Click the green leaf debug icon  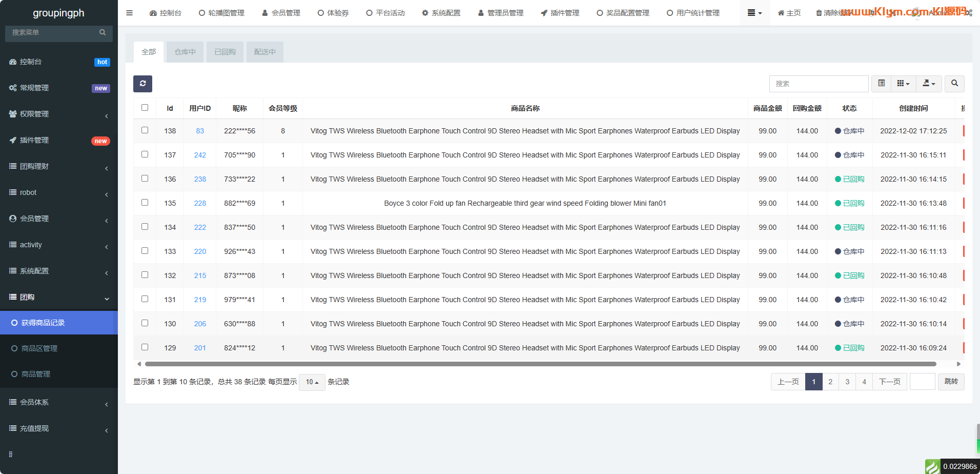pos(932,466)
